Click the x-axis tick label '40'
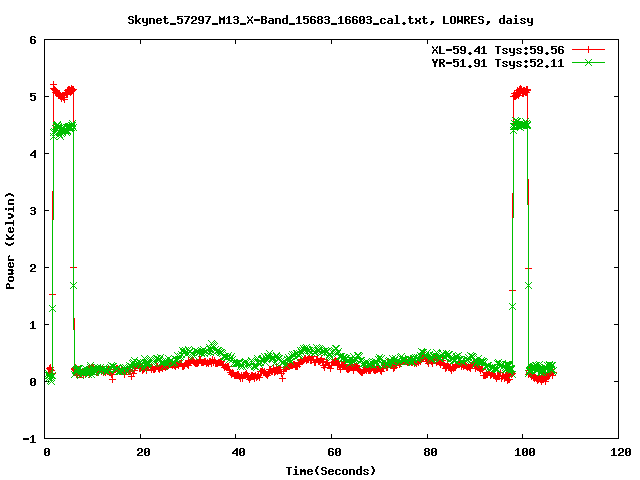Image resolution: width=640 pixels, height=480 pixels. (x=238, y=452)
